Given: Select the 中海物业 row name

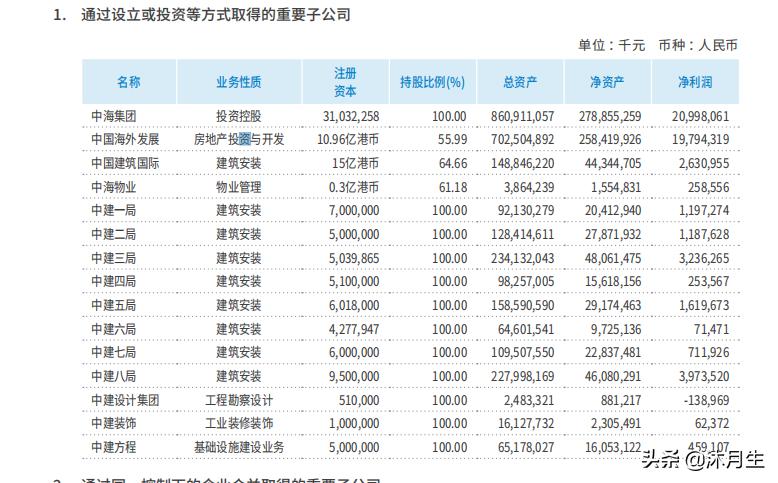Looking at the screenshot, I should (x=114, y=187).
